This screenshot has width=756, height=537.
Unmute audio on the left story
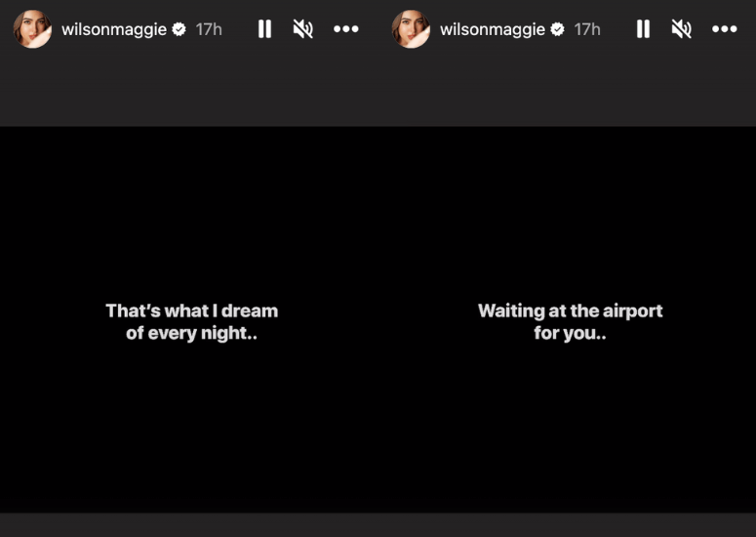[302, 29]
